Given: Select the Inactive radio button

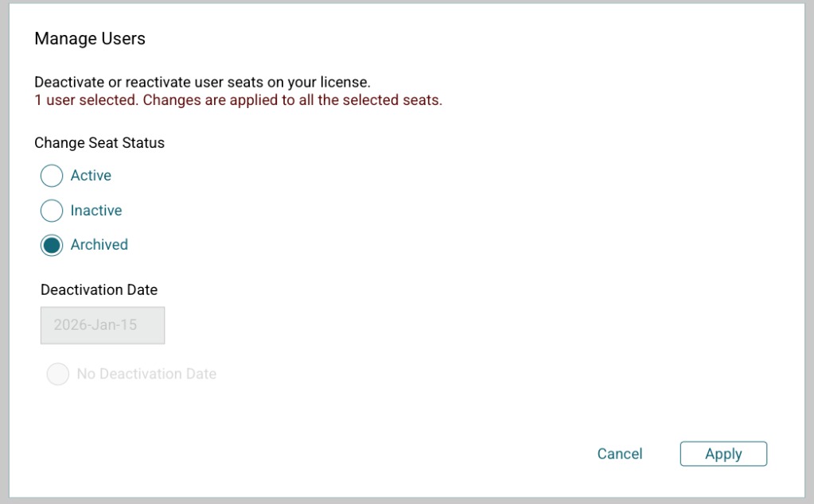Looking at the screenshot, I should click(52, 211).
